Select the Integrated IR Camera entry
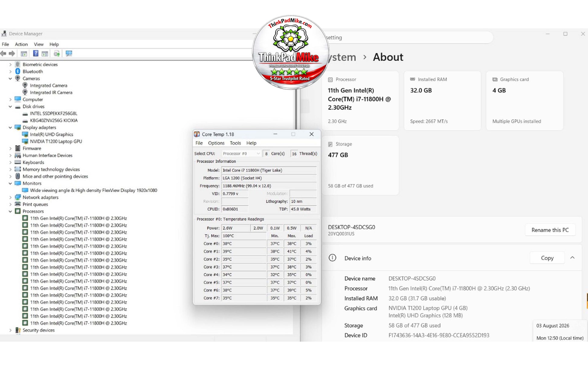This screenshot has height=370, width=588. click(x=51, y=93)
